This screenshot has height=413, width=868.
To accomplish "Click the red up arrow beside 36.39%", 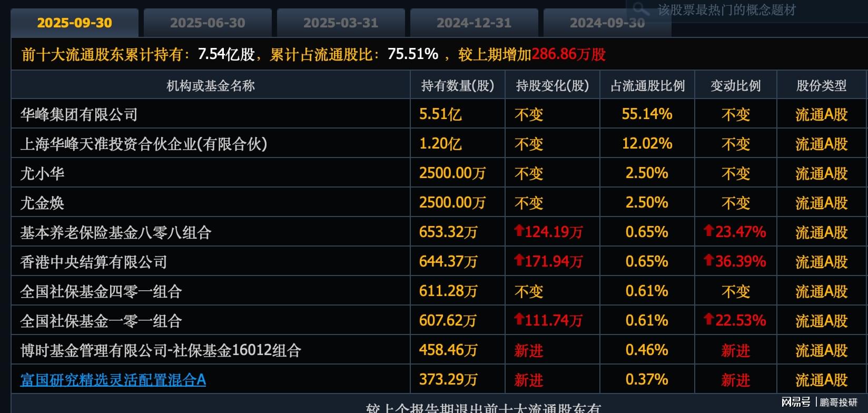I will pyautogui.click(x=709, y=260).
